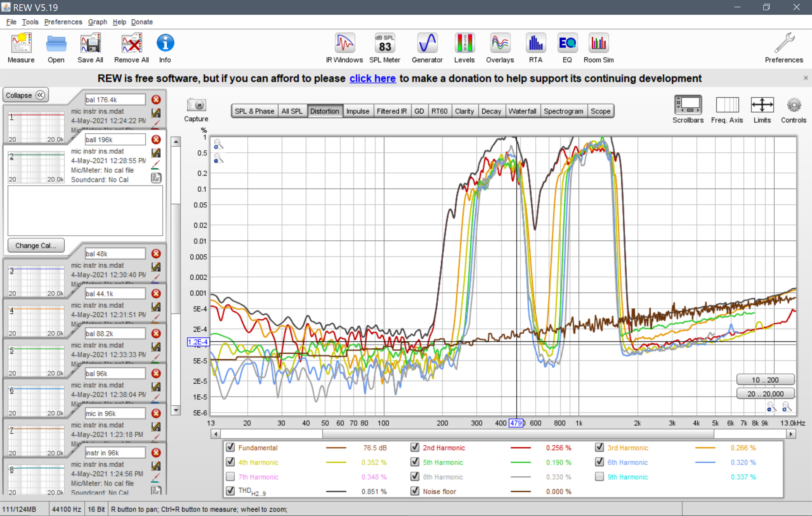This screenshot has width=812, height=516.
Task: Set frequency range to 20 .. 20,000
Action: 765,394
